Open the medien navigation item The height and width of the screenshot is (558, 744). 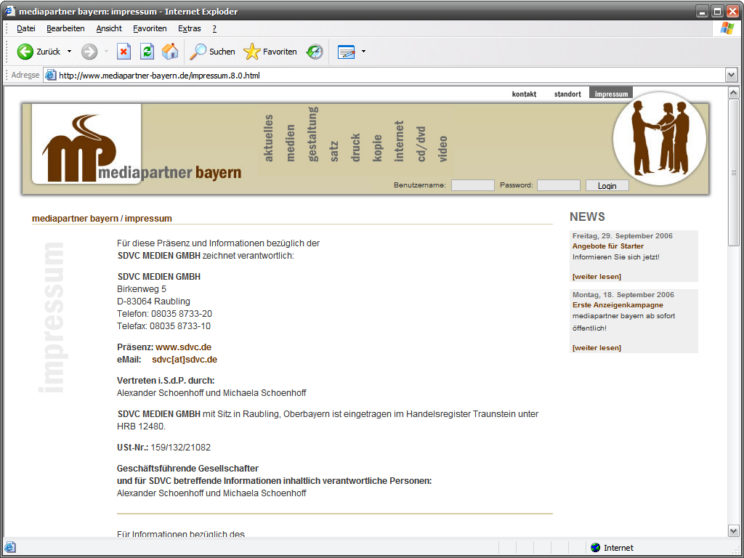[290, 143]
